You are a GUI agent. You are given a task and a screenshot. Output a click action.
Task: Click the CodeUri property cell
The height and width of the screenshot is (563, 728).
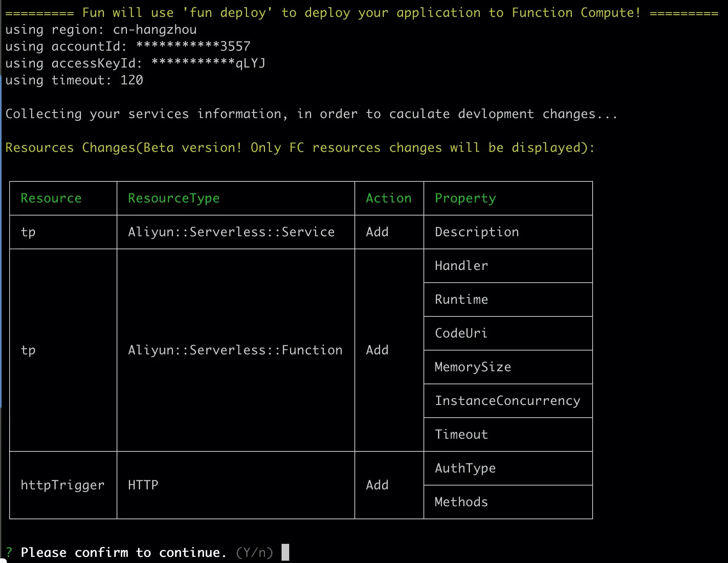[x=461, y=333]
